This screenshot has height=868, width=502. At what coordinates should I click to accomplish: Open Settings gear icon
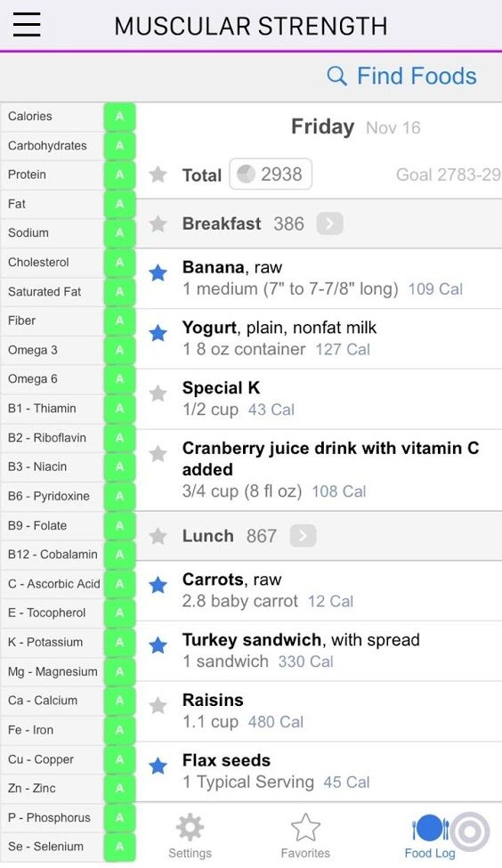coord(190,828)
